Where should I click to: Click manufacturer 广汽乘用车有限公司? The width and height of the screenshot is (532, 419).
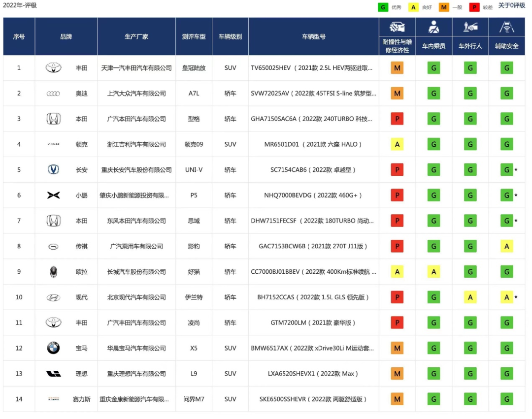point(136,247)
